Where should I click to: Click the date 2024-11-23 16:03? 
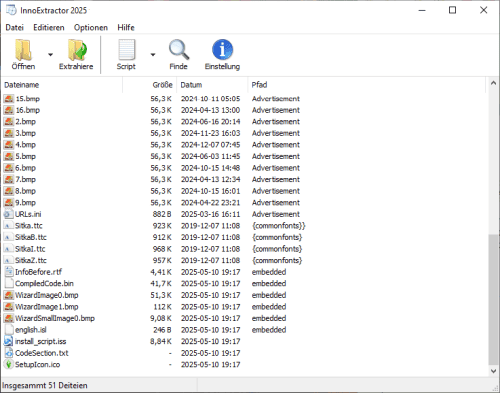click(210, 133)
